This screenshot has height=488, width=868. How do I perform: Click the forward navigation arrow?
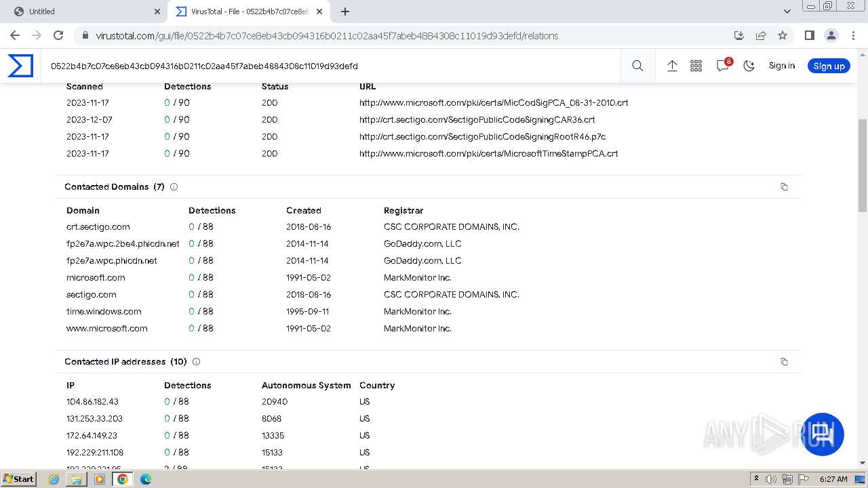37,35
